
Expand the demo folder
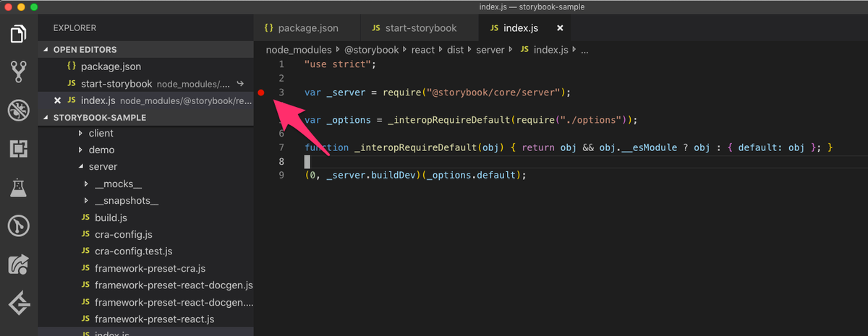pos(80,150)
